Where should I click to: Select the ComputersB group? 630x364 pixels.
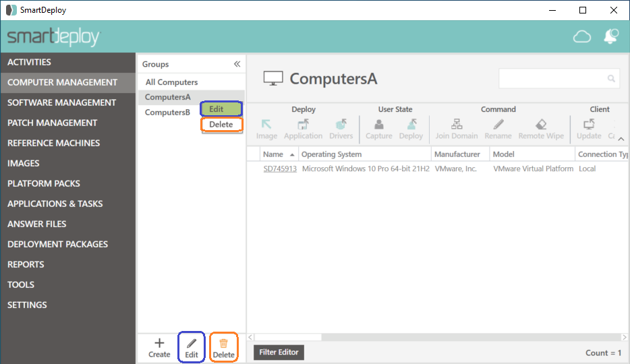(167, 113)
